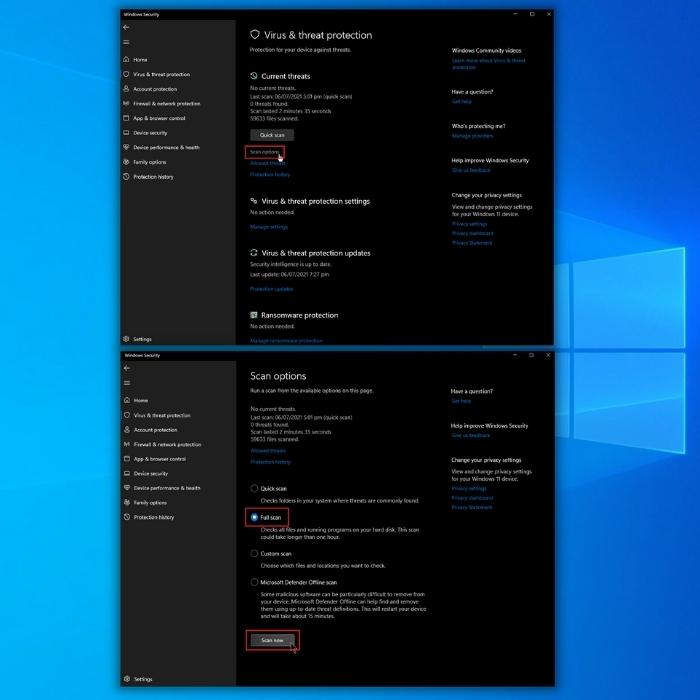
Task: Click hamburger menu icon in Scan options window
Action: coord(127,383)
